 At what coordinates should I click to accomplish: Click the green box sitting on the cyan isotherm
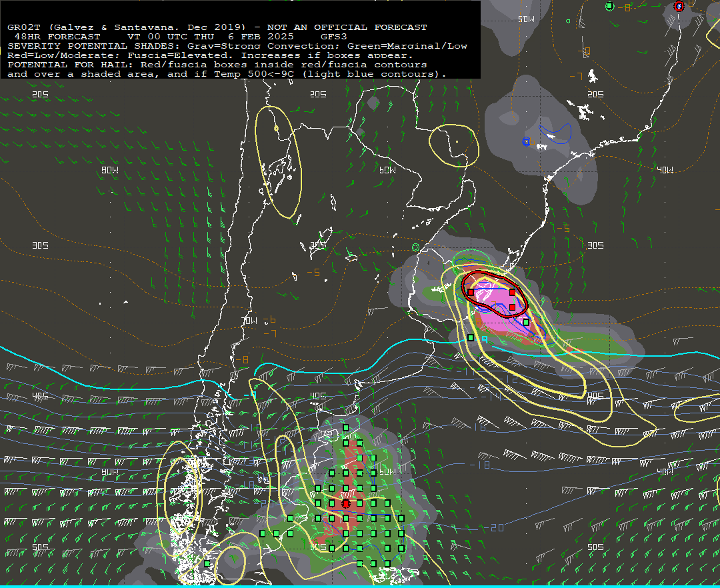click(x=471, y=337)
